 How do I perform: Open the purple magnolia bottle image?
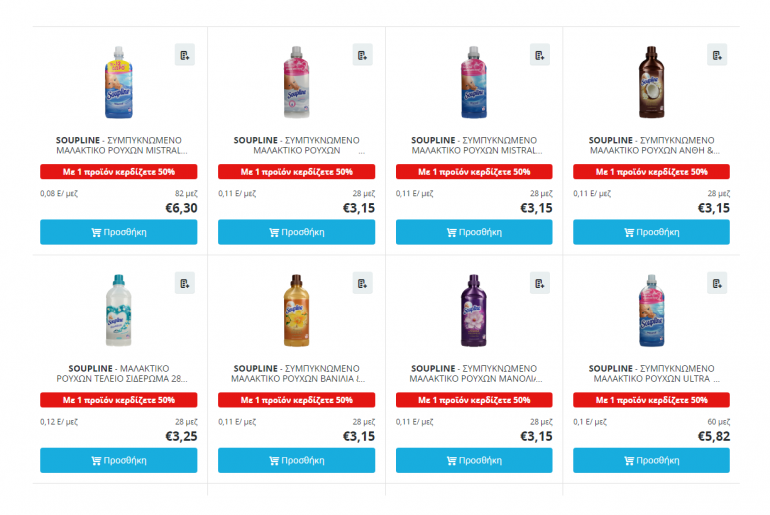[473, 310]
